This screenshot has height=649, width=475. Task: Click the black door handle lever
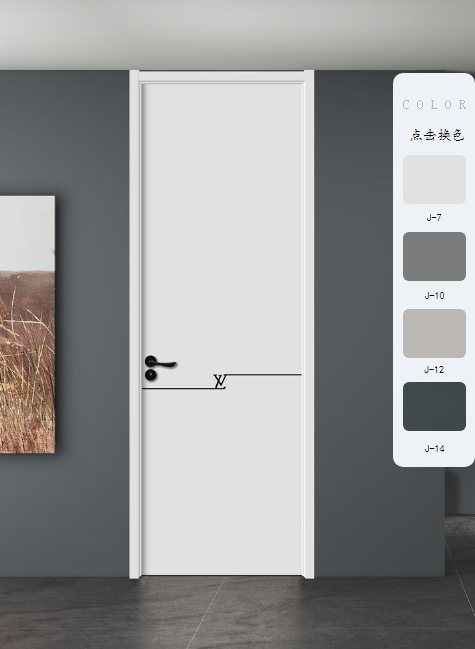[161, 363]
